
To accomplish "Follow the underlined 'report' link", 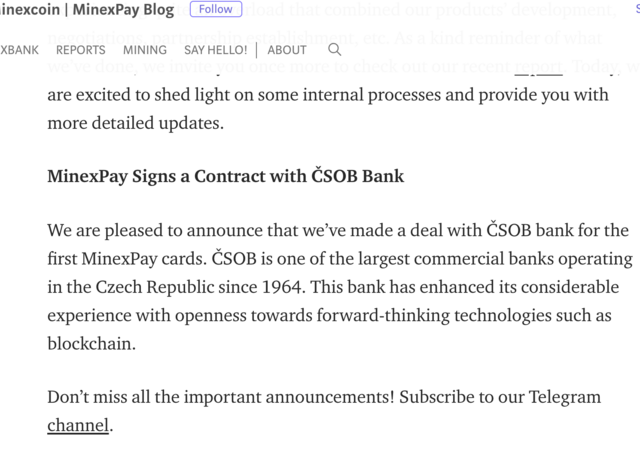I will tap(538, 67).
